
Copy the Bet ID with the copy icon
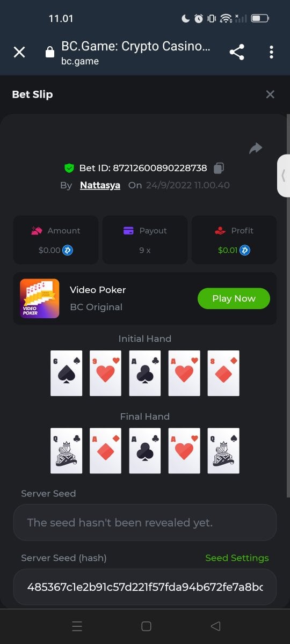tap(219, 168)
